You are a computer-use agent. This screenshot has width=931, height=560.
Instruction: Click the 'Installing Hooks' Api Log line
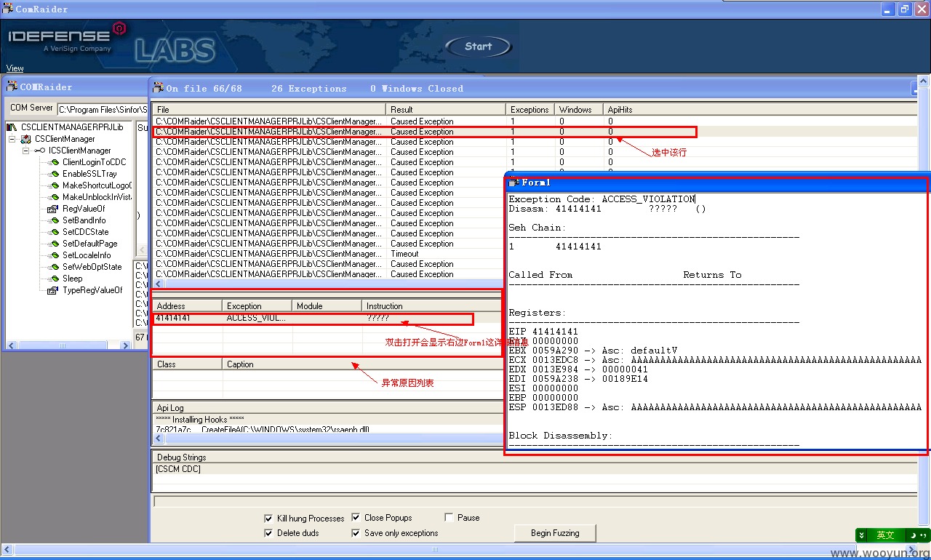pyautogui.click(x=201, y=420)
